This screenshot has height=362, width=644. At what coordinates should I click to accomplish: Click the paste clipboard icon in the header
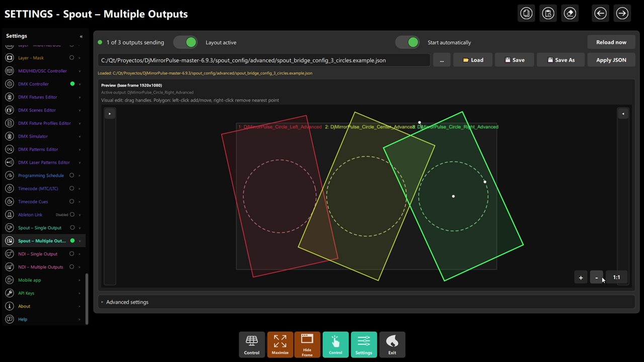[548, 13]
